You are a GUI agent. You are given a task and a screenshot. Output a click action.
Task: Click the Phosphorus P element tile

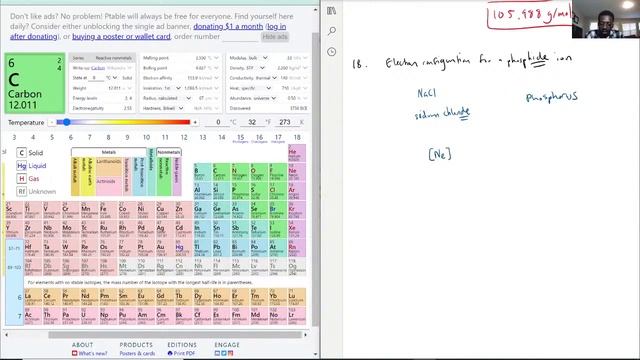tap(239, 191)
